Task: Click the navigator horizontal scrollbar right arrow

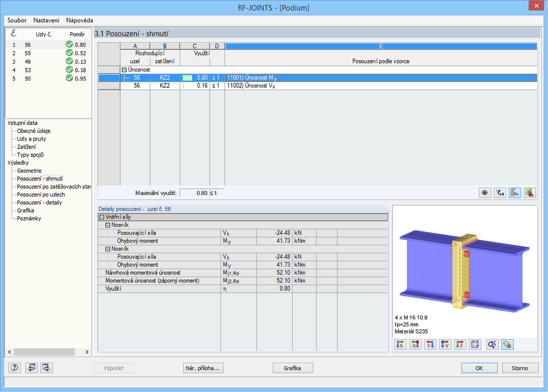Action: point(87,352)
